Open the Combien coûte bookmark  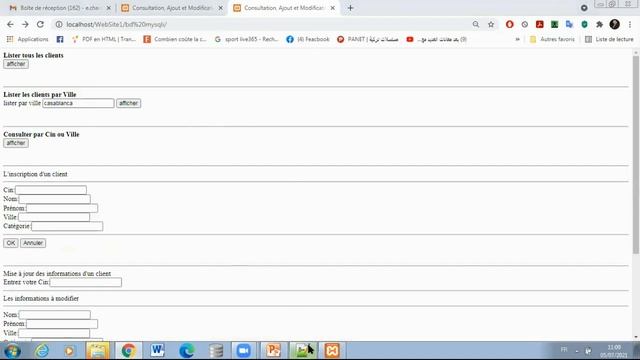click(175, 39)
